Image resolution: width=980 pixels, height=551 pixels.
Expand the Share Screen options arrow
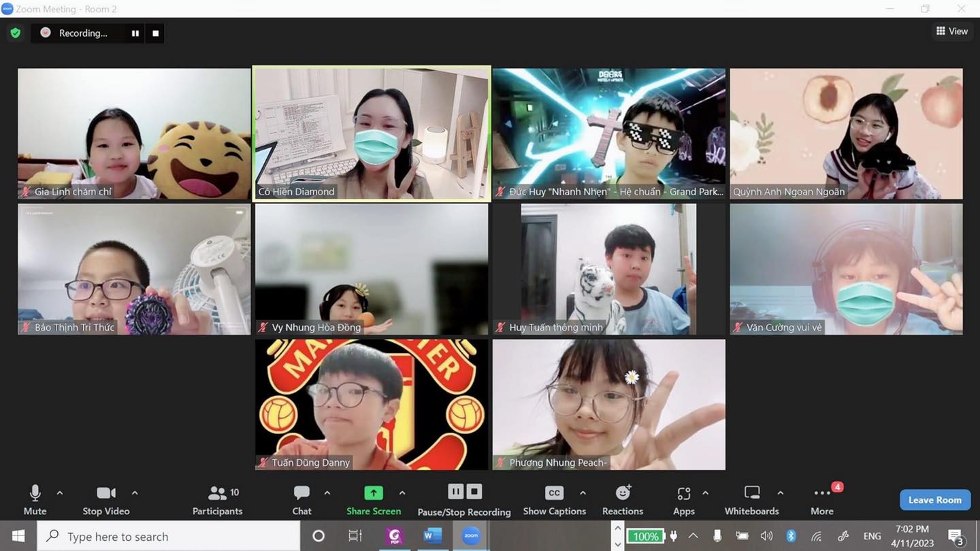(x=402, y=492)
